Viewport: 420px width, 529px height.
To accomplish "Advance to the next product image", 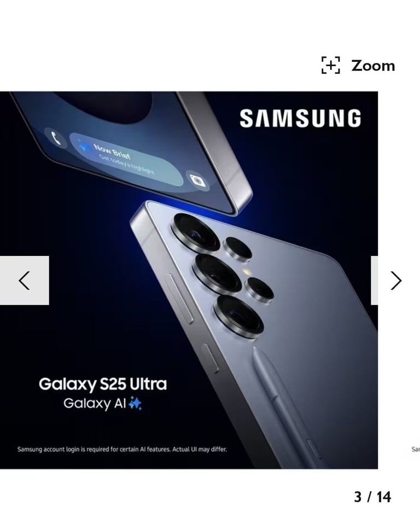I will [x=395, y=280].
